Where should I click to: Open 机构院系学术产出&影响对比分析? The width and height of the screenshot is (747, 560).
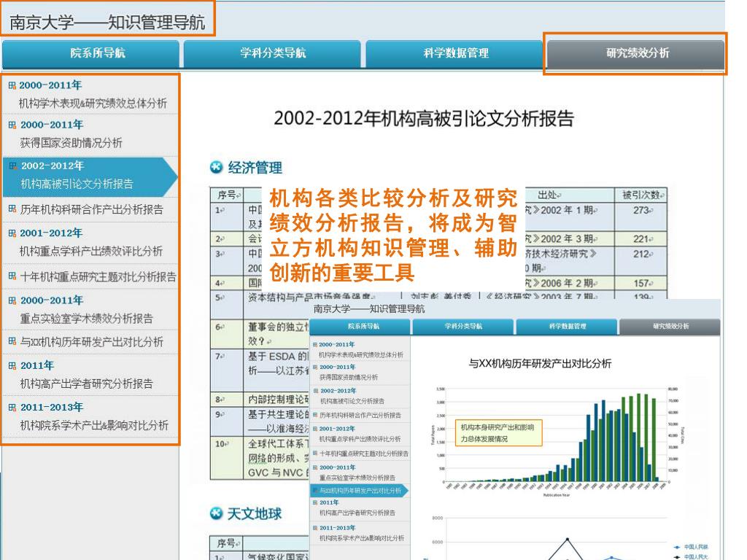pos(94,425)
